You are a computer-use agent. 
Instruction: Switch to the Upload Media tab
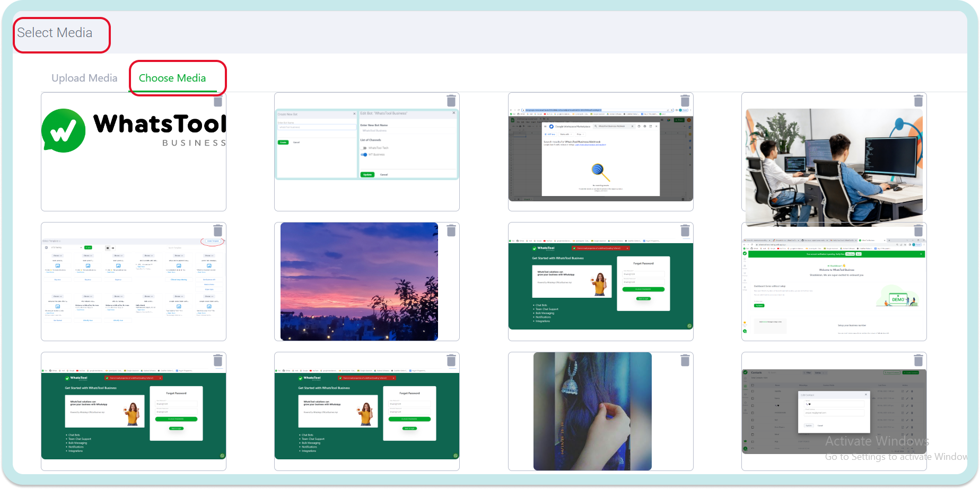pos(84,78)
